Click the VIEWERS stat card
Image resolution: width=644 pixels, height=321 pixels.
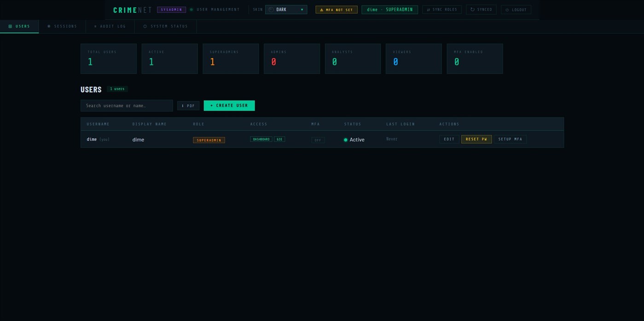(x=414, y=59)
